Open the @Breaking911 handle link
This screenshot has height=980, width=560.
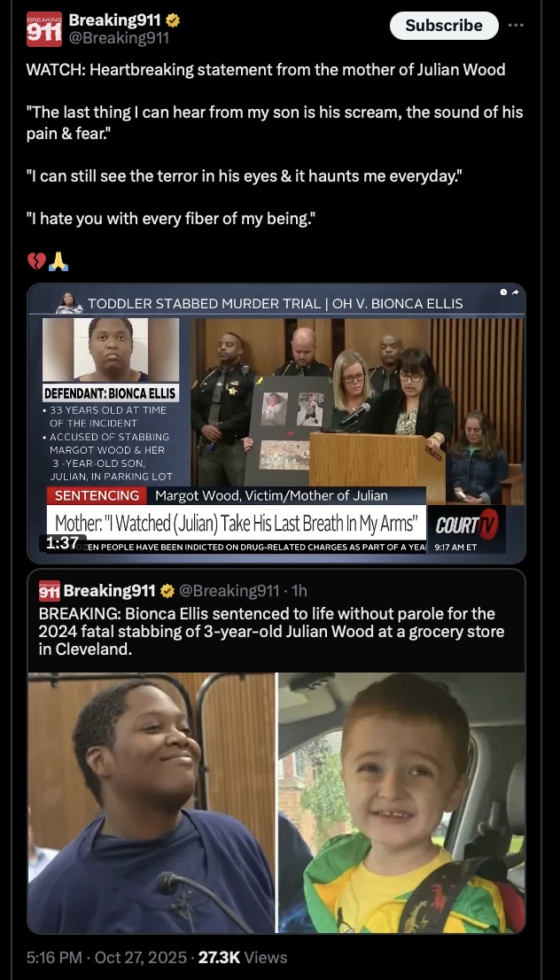pos(119,38)
